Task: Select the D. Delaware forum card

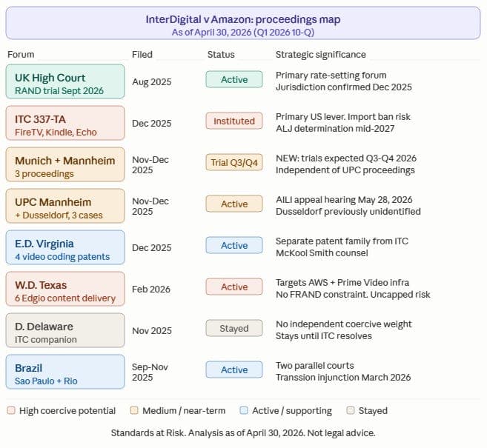Action: [x=65, y=330]
